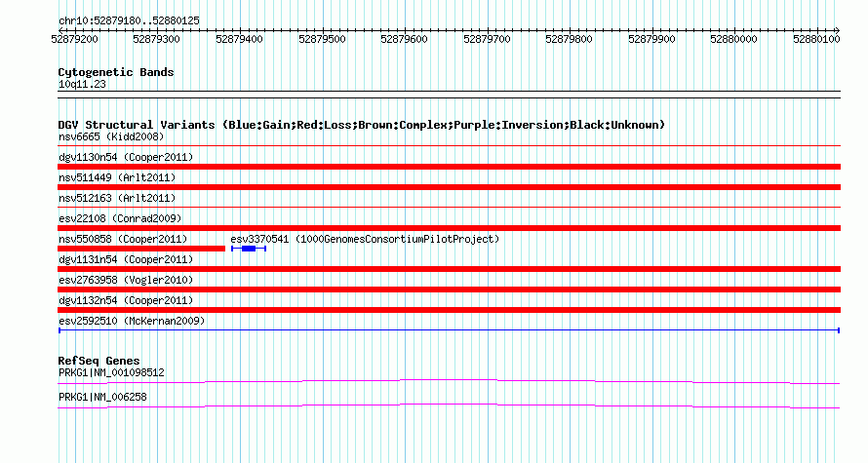Open variant nsv6665 (Kidd2008) label
The width and height of the screenshot is (868, 463).
pyautogui.click(x=111, y=136)
